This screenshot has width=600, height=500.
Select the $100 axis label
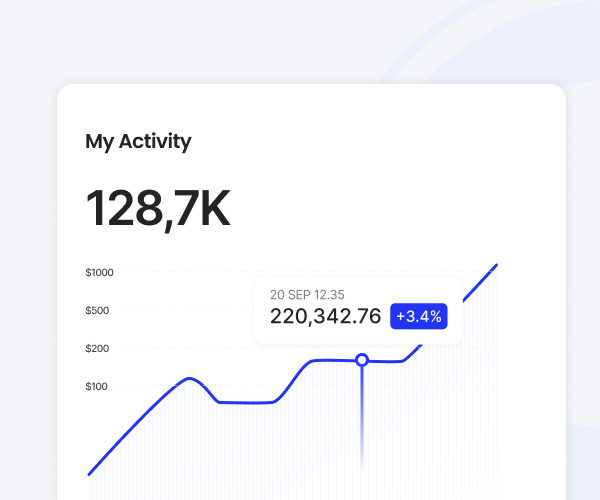97,386
